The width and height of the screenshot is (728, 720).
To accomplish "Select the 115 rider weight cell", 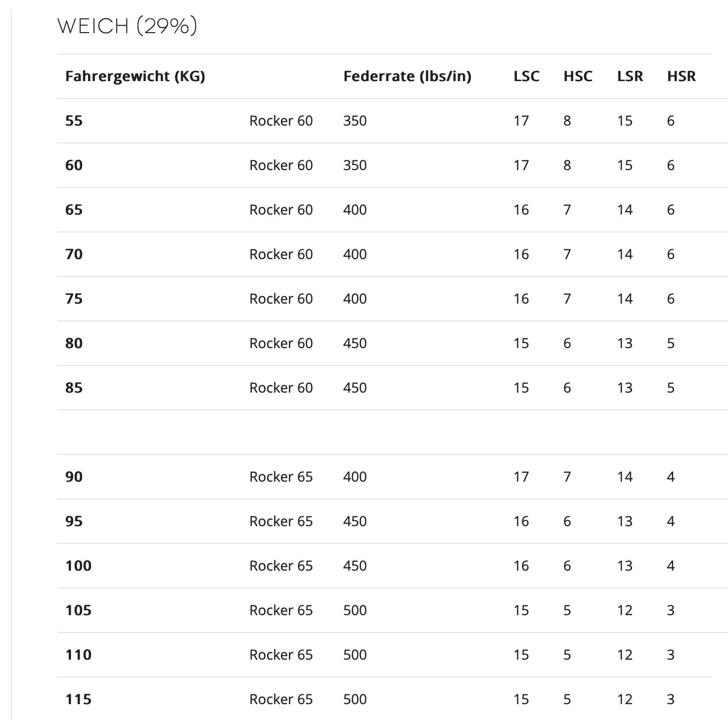I will 78,699.
